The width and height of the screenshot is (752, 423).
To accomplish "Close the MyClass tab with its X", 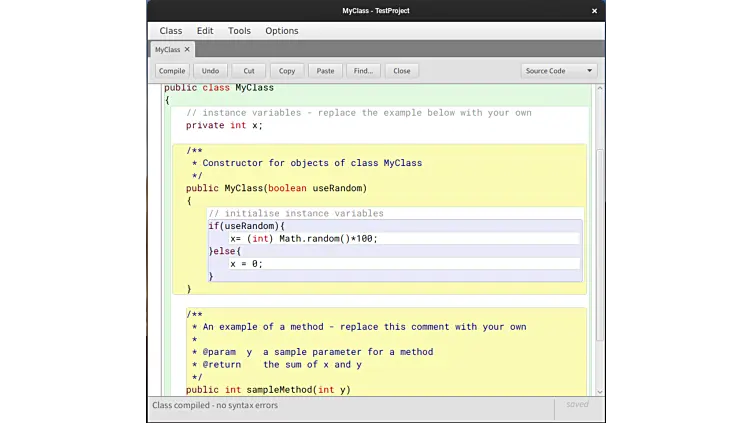I will [x=187, y=49].
